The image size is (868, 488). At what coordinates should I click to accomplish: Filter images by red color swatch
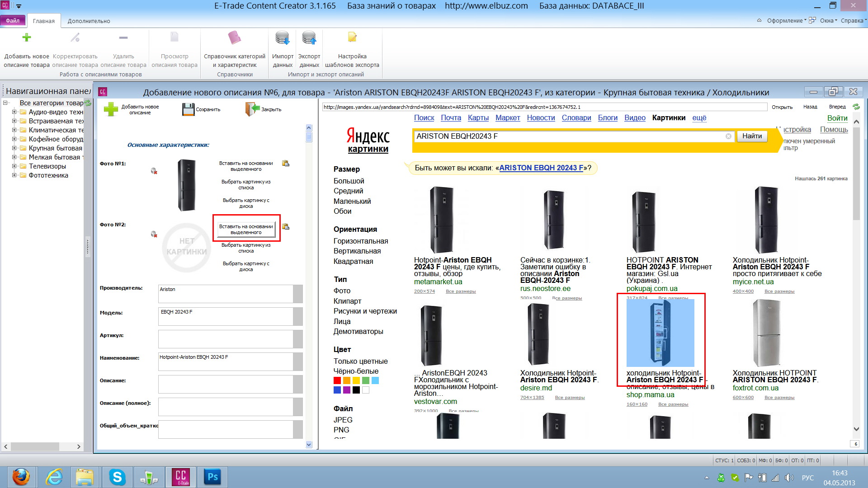click(x=337, y=380)
